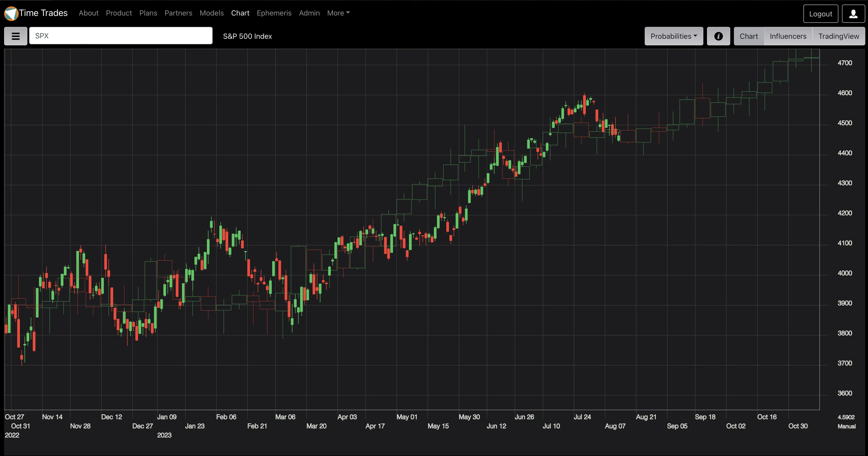The width and height of the screenshot is (868, 456).
Task: Click the 4500 price axis label
Action: click(x=845, y=123)
